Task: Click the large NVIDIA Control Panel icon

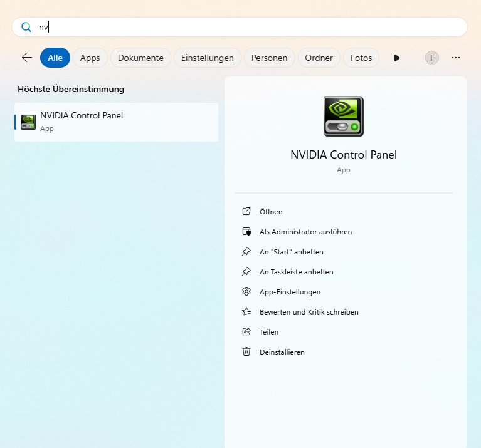Action: (x=344, y=117)
